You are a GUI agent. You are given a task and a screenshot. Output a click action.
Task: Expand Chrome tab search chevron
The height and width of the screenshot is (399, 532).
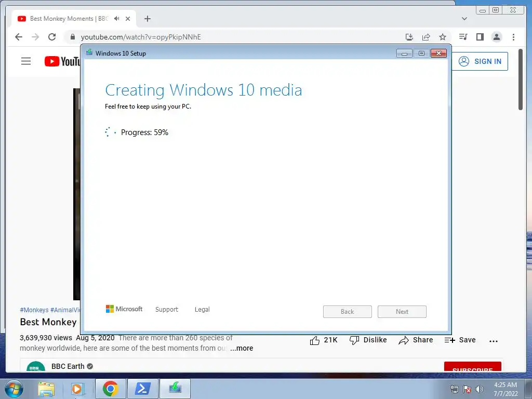[x=464, y=19]
